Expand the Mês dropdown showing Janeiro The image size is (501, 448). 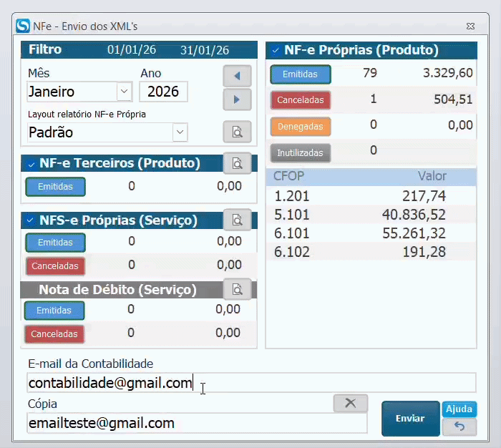124,92
